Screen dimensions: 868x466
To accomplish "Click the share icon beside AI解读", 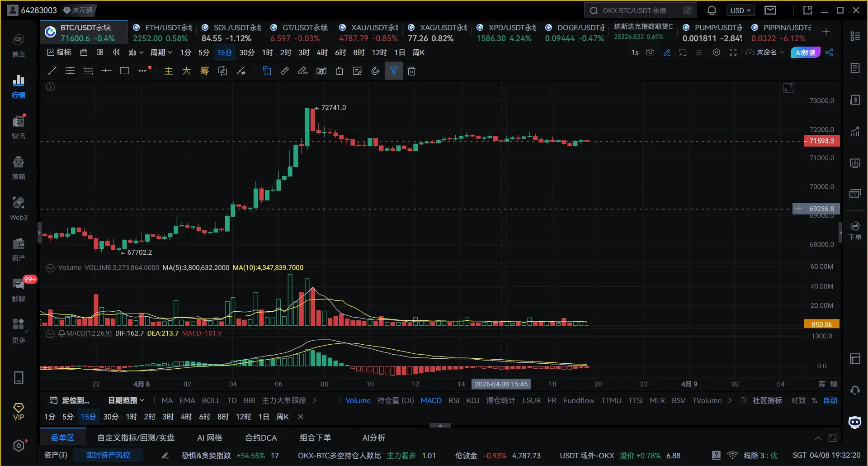I will [x=829, y=52].
